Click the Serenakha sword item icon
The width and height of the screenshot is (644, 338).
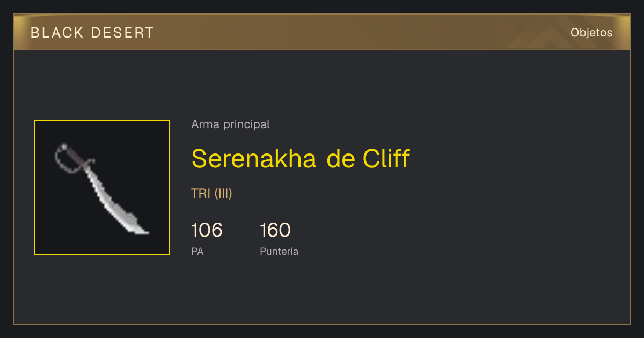[x=102, y=188]
